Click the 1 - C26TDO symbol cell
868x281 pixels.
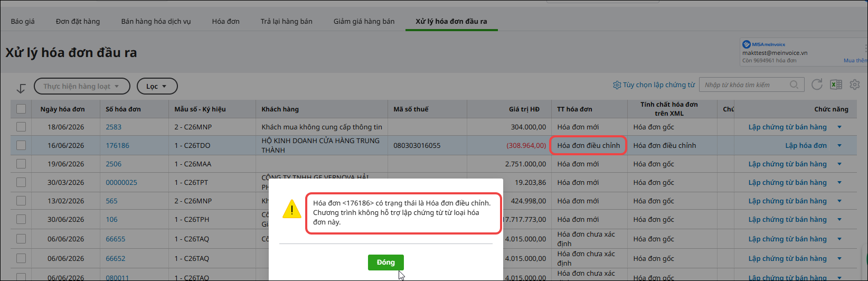tap(192, 145)
